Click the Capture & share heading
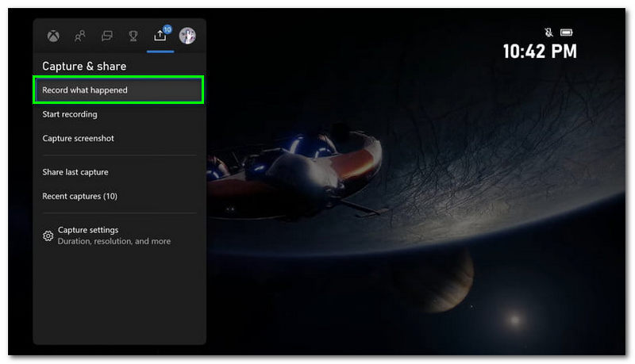This screenshot has width=635, height=364. point(84,66)
